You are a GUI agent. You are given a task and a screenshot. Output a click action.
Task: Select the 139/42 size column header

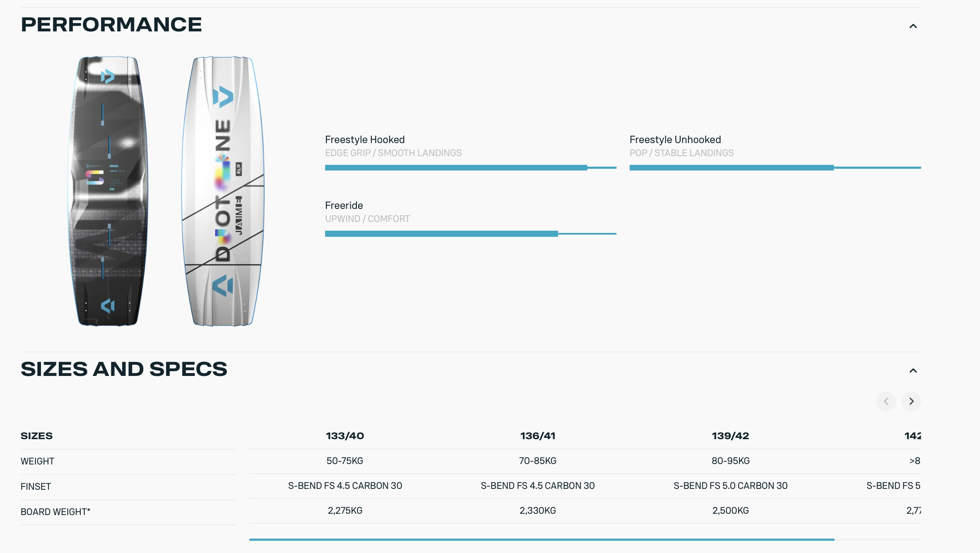[730, 436]
